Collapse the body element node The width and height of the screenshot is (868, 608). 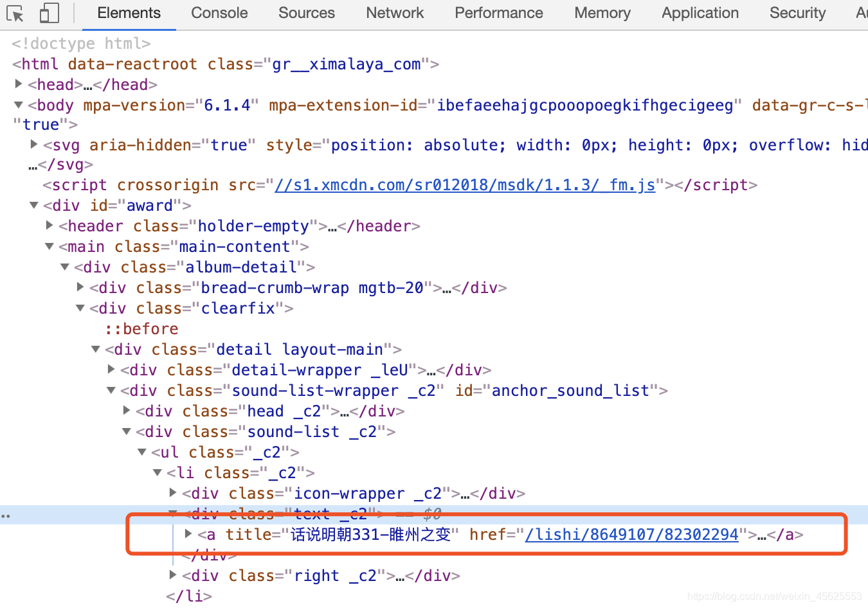[19, 105]
